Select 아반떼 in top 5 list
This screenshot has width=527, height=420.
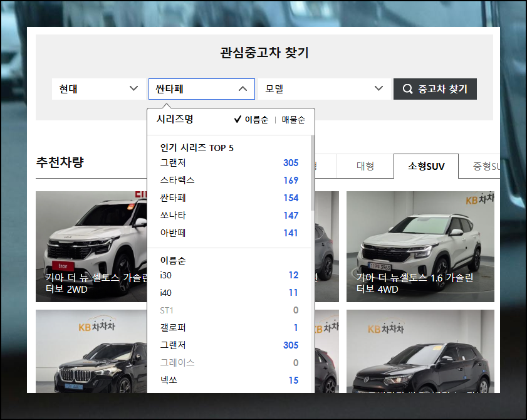coord(229,233)
